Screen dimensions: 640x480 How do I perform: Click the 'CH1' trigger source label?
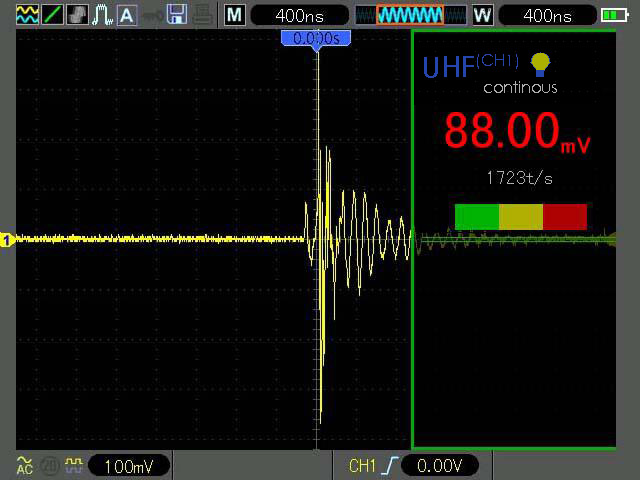[x=362, y=466]
